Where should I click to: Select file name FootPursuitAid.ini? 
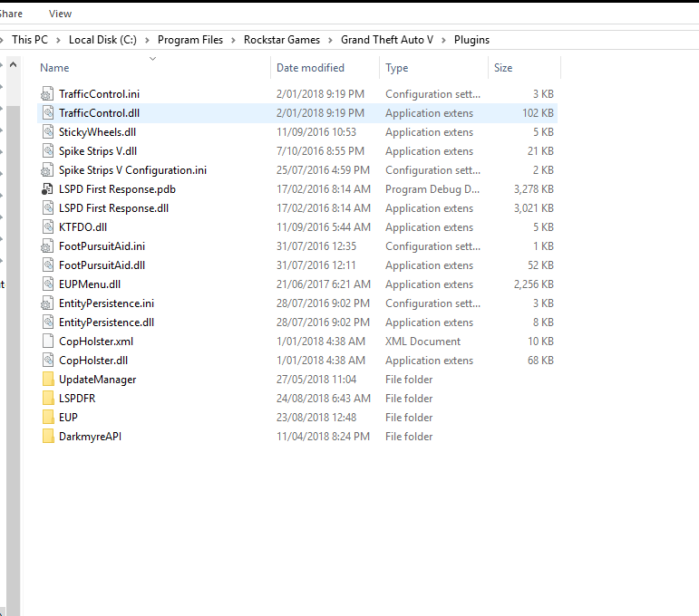pyautogui.click(x=102, y=246)
